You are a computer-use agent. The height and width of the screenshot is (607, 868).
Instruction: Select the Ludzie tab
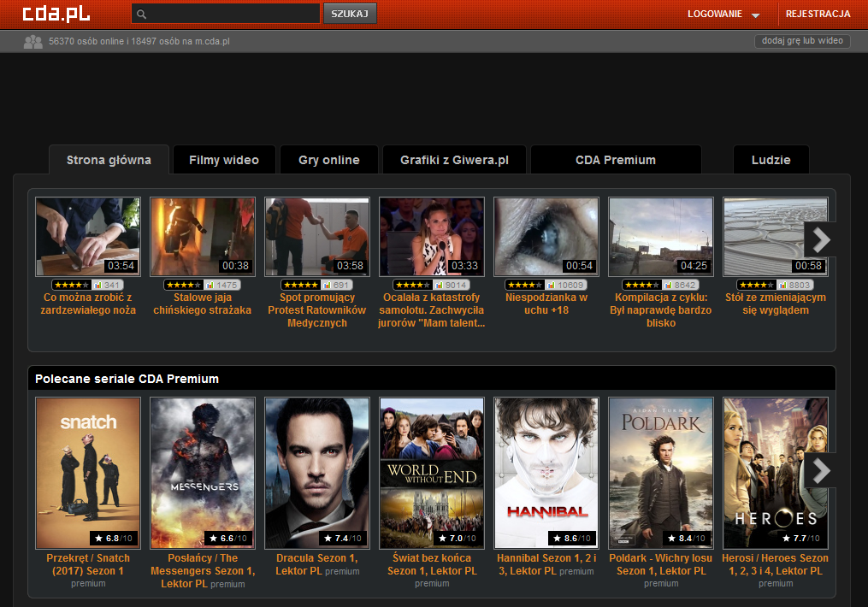pyautogui.click(x=771, y=160)
